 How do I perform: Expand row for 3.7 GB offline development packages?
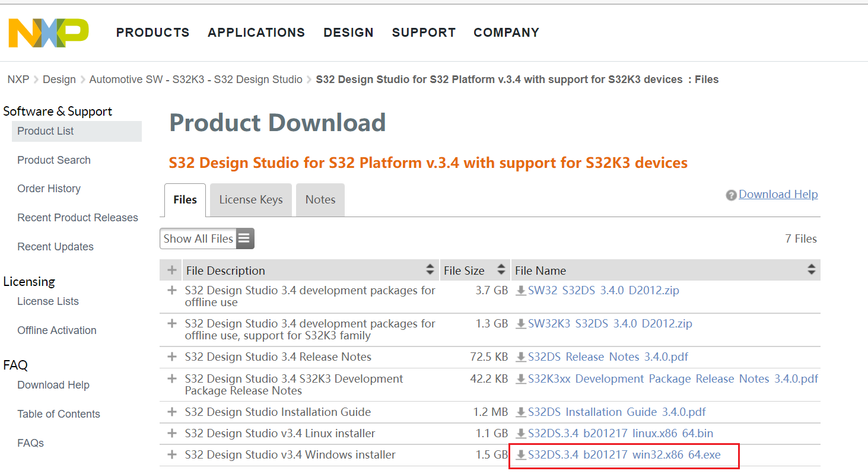point(172,291)
